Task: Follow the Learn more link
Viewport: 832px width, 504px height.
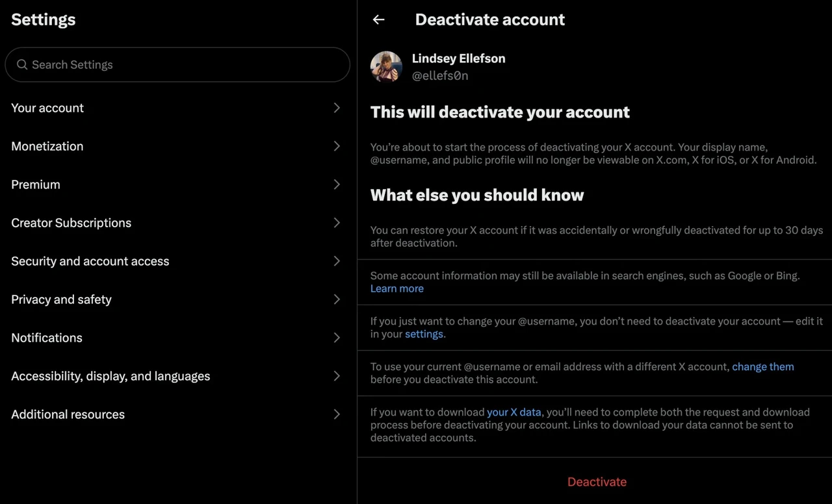Action: (397, 288)
